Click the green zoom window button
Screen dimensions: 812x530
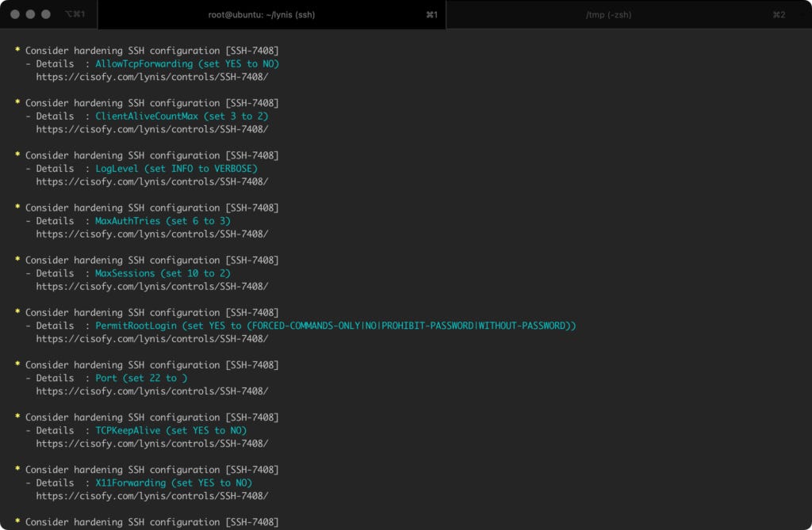[x=46, y=14]
